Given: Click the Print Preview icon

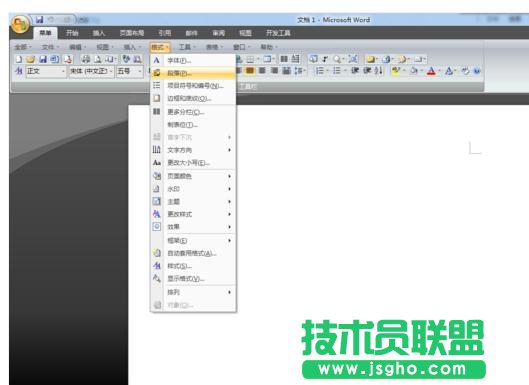Looking at the screenshot, I should [98, 59].
